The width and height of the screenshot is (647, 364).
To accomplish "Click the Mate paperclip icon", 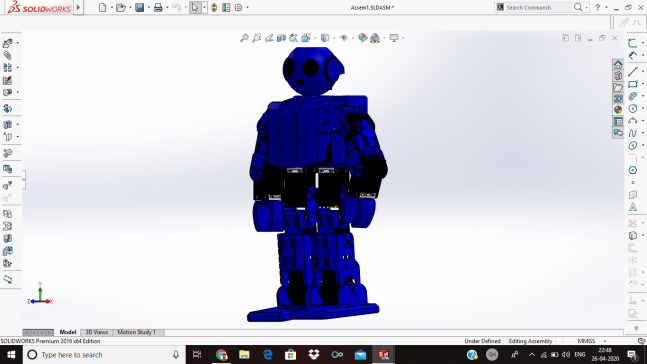I will click(x=7, y=55).
